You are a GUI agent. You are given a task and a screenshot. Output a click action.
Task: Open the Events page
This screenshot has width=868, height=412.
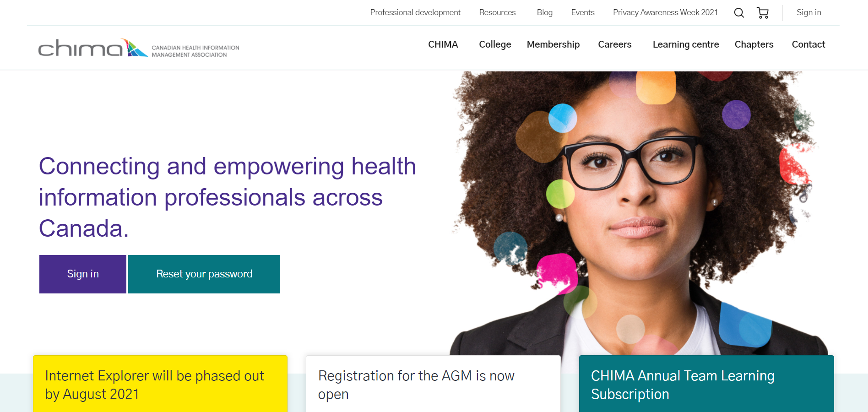point(582,12)
